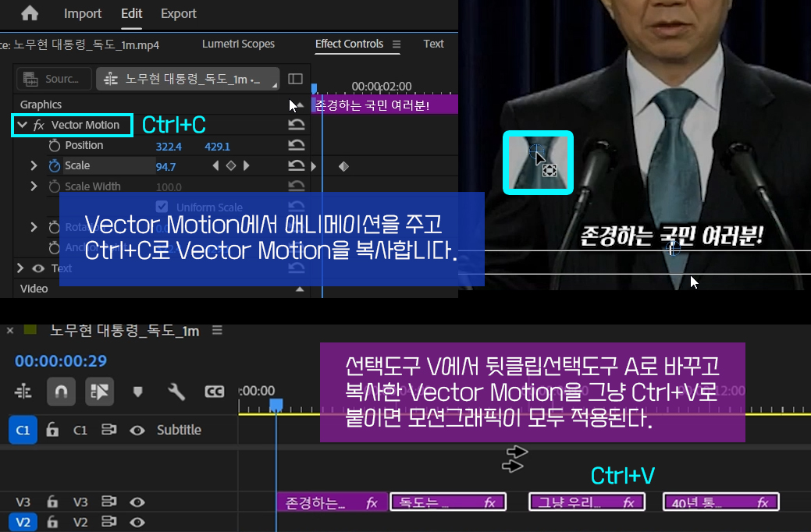Click the Subtitle track name
Viewport: 811px width, 532px height.
(x=179, y=430)
